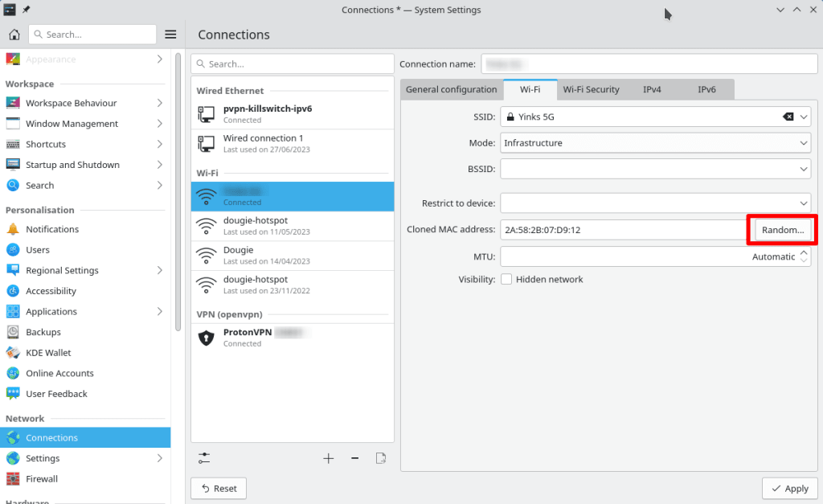823x504 pixels.
Task: Open KDE Wallet settings
Action: coord(85,353)
